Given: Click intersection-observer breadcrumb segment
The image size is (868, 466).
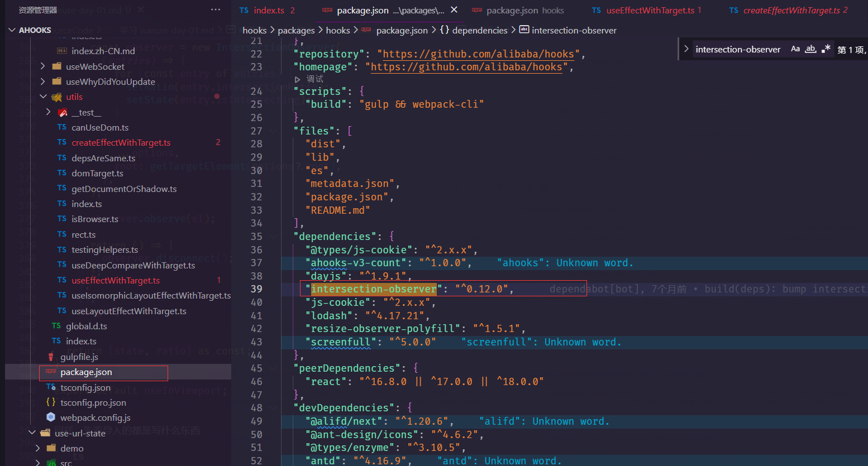Looking at the screenshot, I should pyautogui.click(x=574, y=30).
